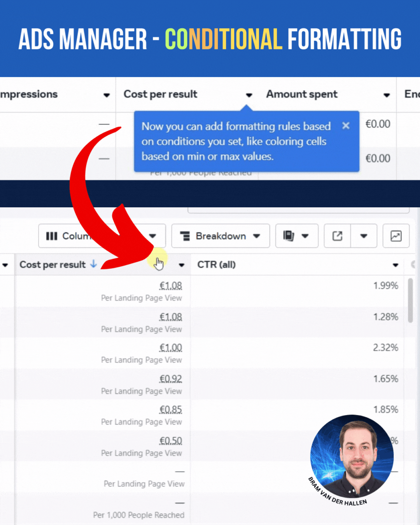Click the 1.99% CTR value
The height and width of the screenshot is (525, 420).
pos(386,286)
